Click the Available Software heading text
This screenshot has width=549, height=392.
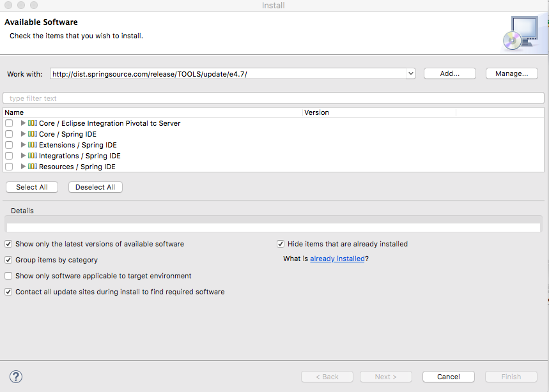coord(41,22)
